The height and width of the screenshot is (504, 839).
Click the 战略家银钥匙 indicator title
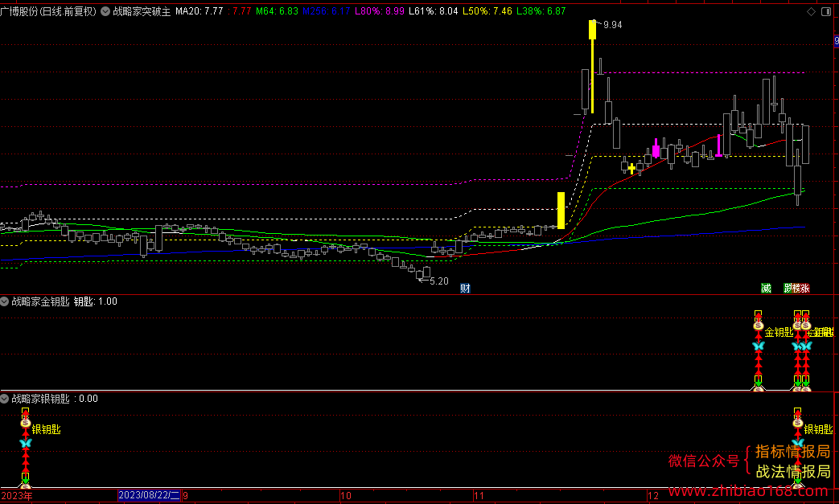tap(41, 399)
